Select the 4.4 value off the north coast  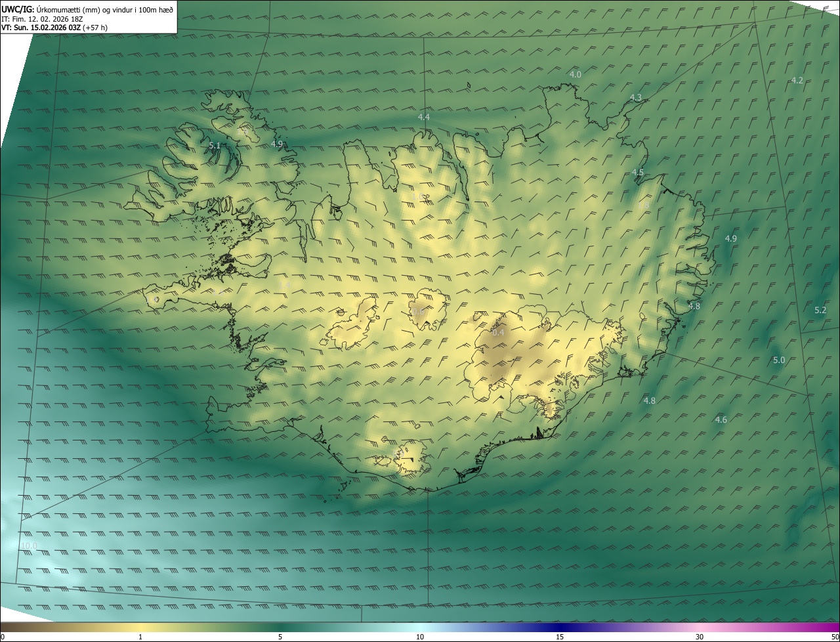point(423,117)
